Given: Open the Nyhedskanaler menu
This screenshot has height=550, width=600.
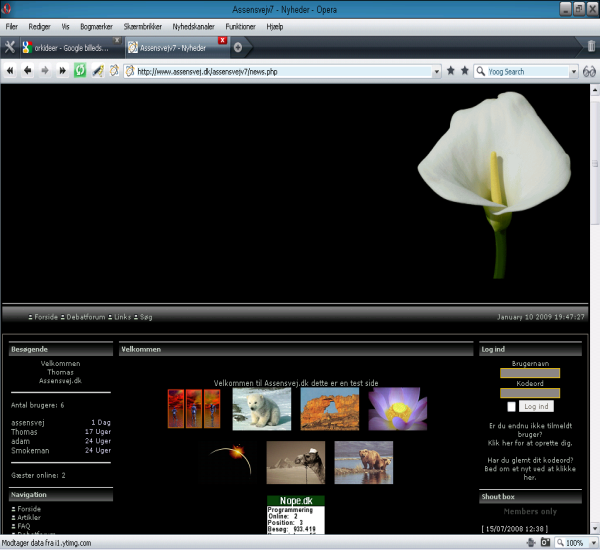Looking at the screenshot, I should tap(194, 26).
